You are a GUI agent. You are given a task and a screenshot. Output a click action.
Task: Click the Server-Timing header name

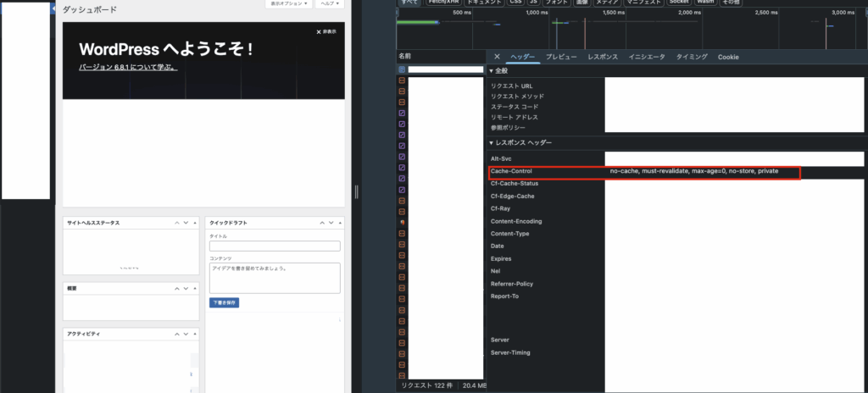[509, 352]
